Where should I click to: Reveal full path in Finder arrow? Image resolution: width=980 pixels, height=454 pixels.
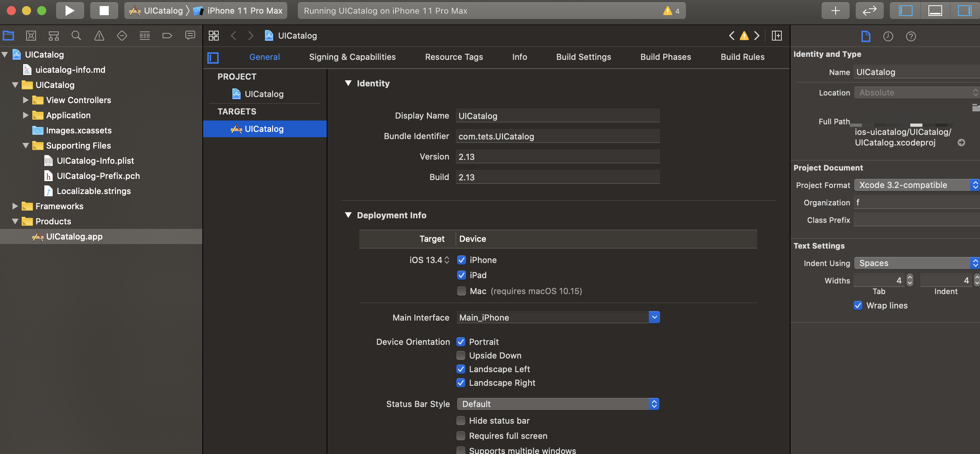pyautogui.click(x=961, y=143)
